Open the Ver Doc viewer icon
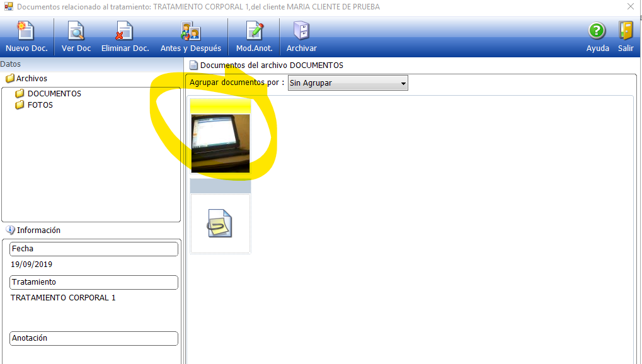The height and width of the screenshot is (364, 642). point(76,31)
